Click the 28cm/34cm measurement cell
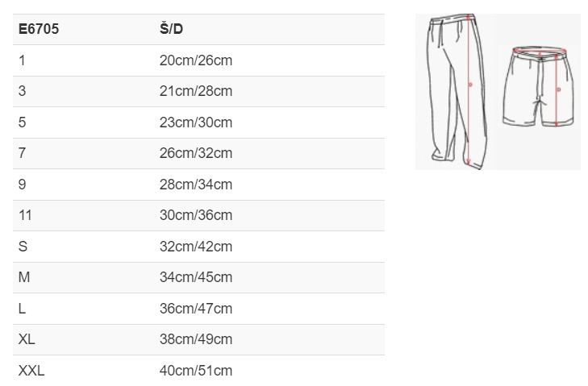This screenshot has height=386, width=588. pyautogui.click(x=196, y=185)
